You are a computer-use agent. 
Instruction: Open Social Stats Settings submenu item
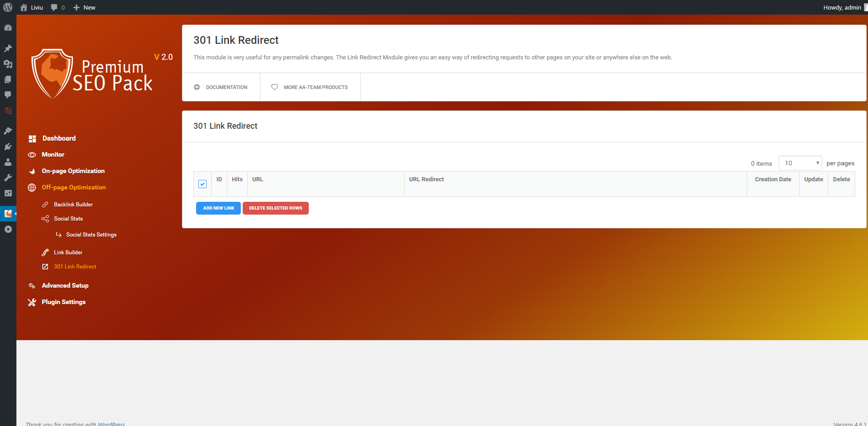pos(91,235)
